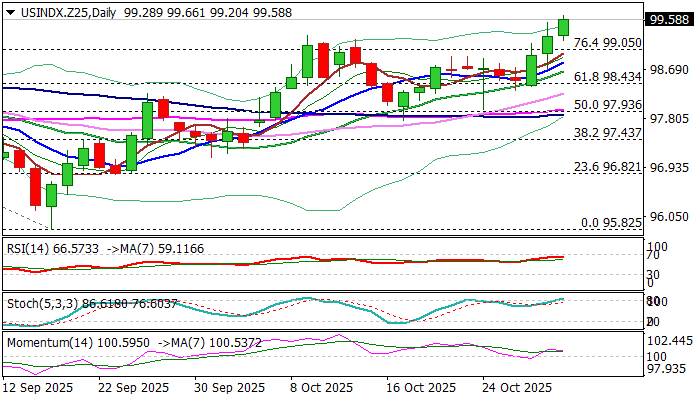Click the 16 Oct 2025 date label
This screenshot has height=400, width=700.
pyautogui.click(x=421, y=388)
